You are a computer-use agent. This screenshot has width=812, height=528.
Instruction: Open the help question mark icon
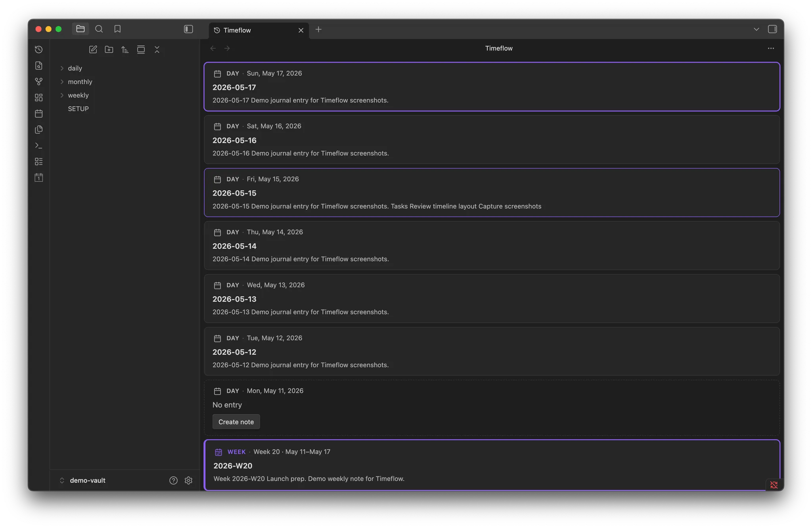click(x=173, y=480)
